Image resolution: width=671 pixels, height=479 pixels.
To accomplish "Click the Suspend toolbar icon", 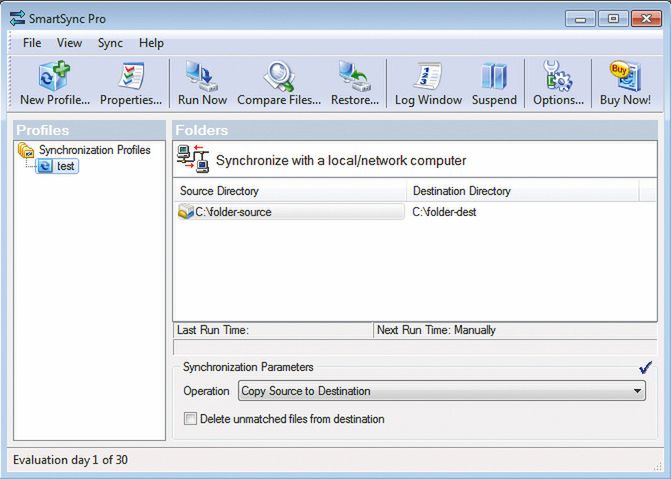I will tap(494, 76).
